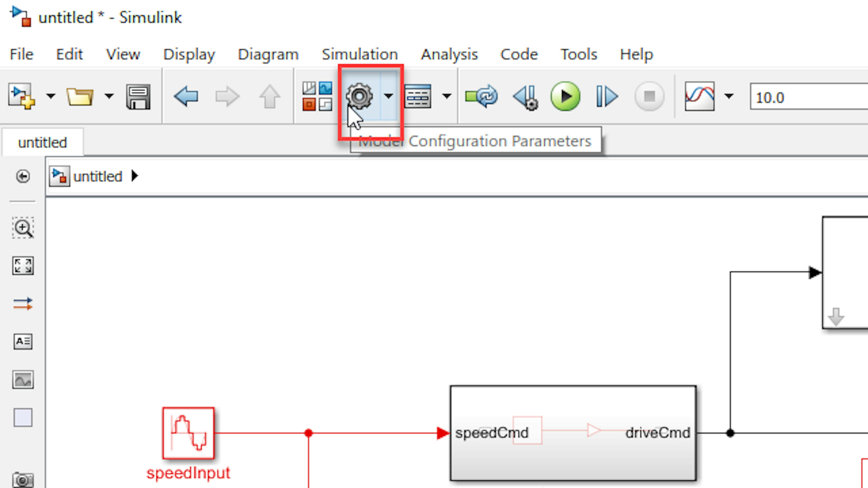Select the Area box tool
The image size is (868, 488).
(x=23, y=418)
